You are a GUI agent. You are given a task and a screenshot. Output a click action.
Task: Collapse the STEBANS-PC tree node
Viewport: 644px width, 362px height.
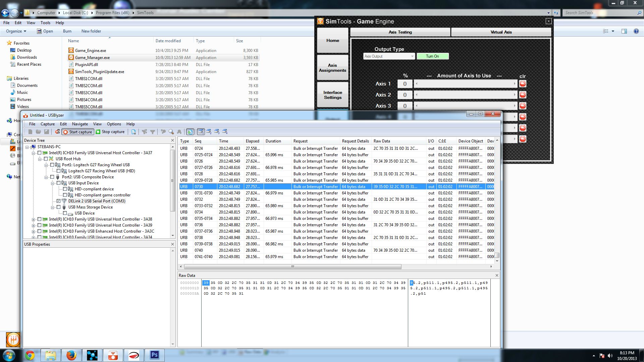(27, 147)
